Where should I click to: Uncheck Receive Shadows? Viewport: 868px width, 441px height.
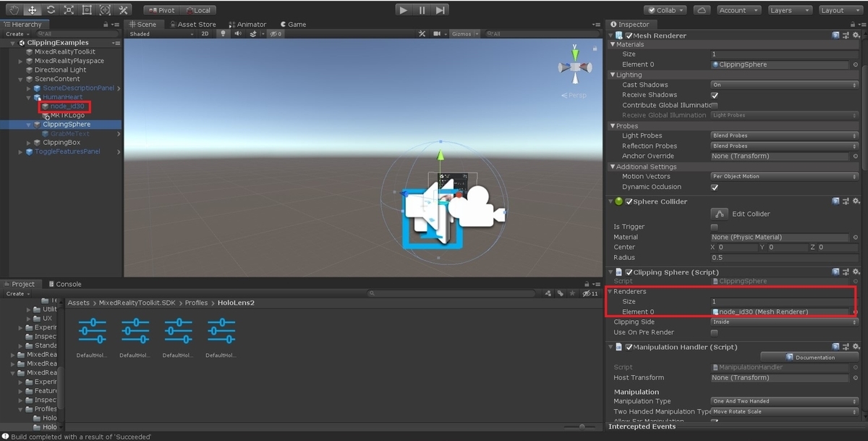pos(715,95)
